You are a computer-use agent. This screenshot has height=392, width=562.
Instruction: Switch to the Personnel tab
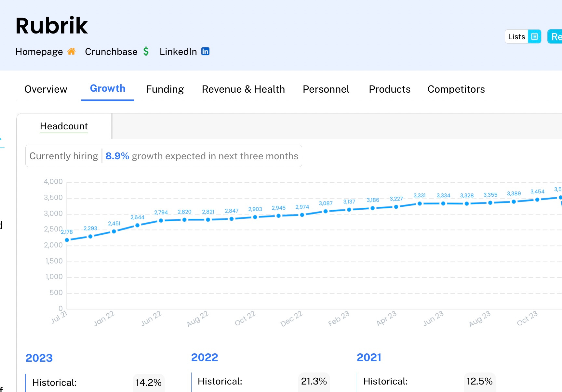[326, 89]
